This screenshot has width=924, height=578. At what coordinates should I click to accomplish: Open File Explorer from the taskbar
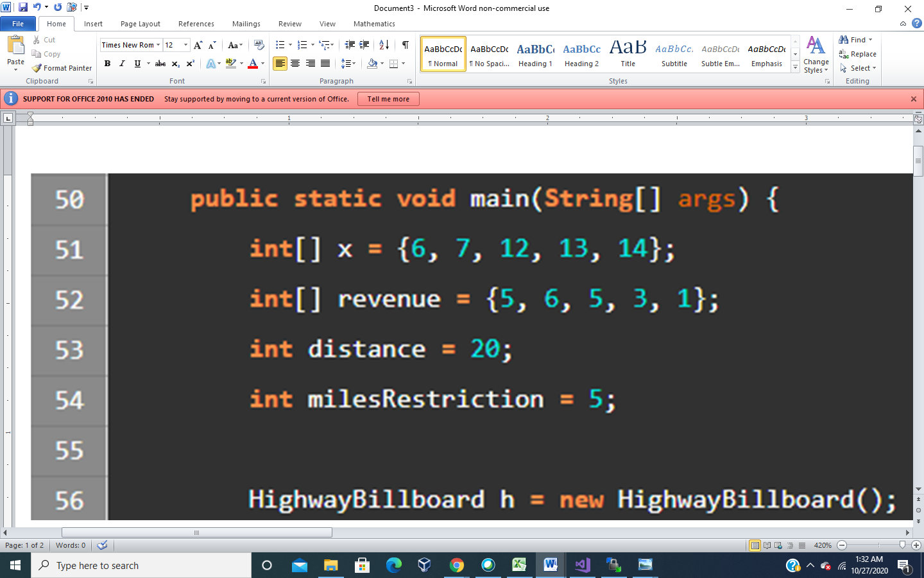(x=330, y=565)
